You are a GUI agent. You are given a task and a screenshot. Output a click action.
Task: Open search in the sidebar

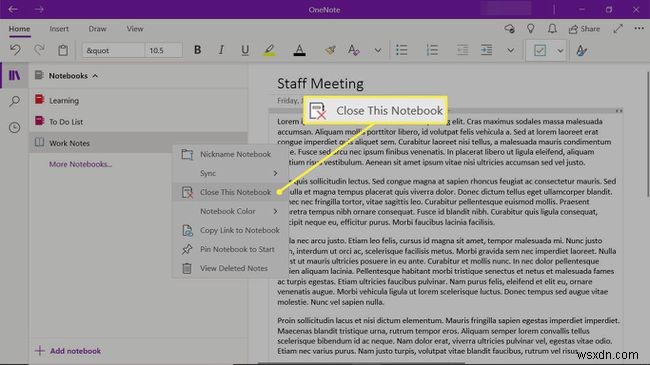(x=15, y=101)
